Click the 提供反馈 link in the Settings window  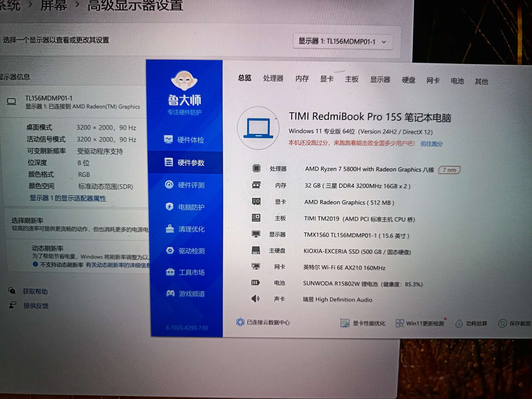(x=36, y=306)
